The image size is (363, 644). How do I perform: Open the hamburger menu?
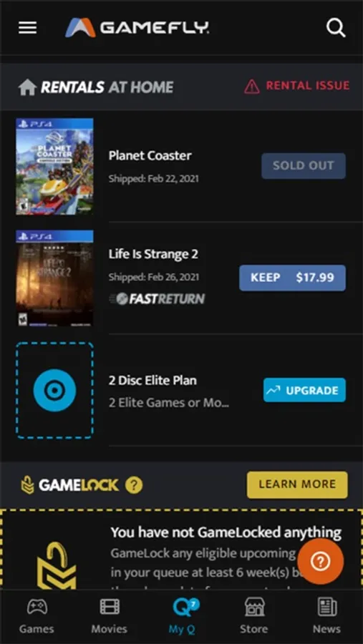pos(27,28)
